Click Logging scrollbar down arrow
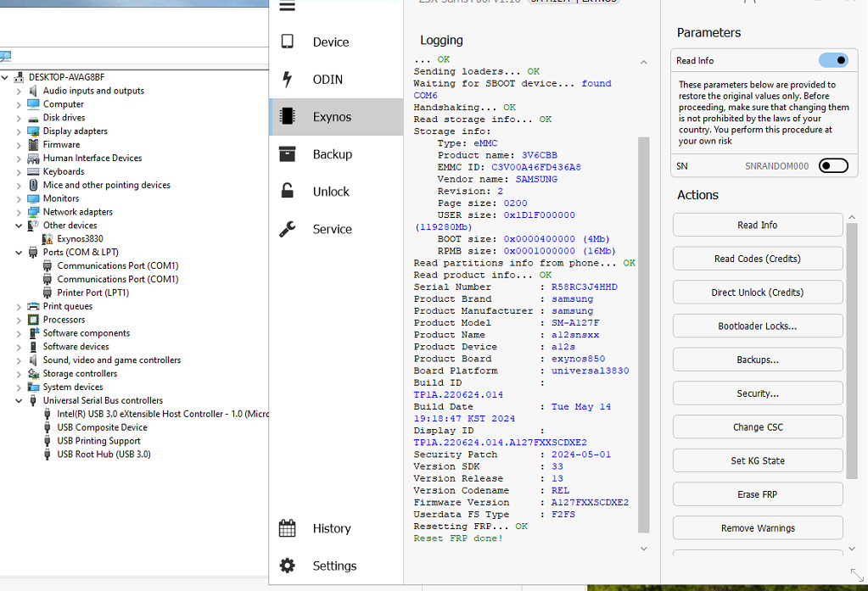This screenshot has width=868, height=591. 643,549
